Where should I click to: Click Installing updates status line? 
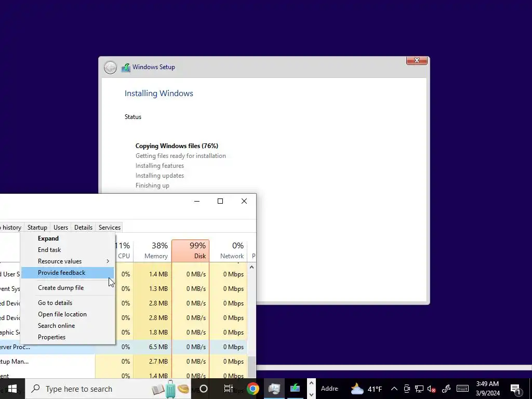click(160, 176)
